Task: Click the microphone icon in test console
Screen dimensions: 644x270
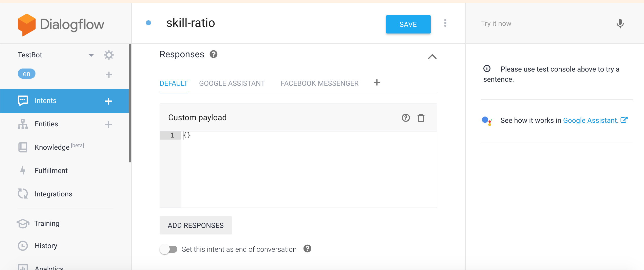Action: point(620,24)
